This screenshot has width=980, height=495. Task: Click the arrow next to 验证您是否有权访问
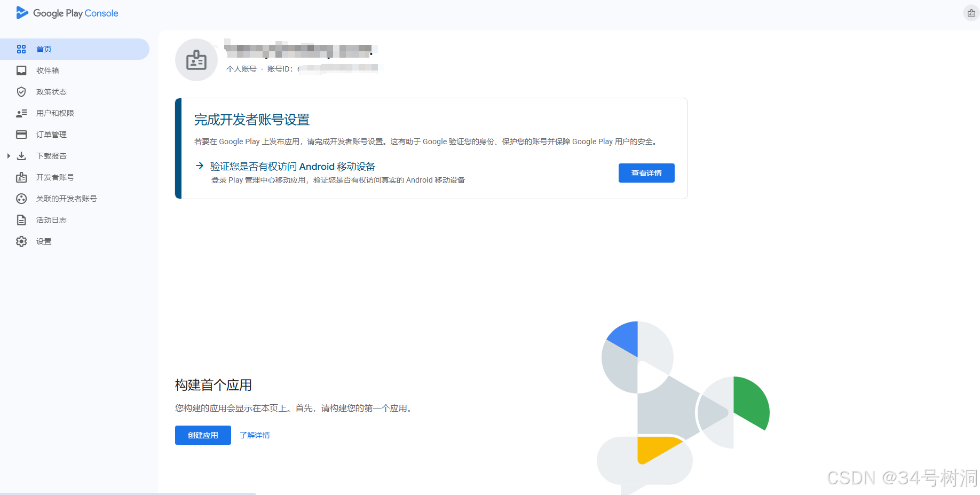[200, 166]
